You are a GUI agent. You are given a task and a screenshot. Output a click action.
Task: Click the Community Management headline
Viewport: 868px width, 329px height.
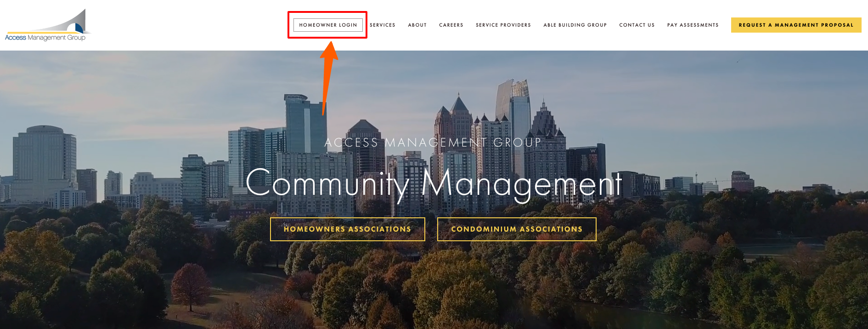coord(434,184)
